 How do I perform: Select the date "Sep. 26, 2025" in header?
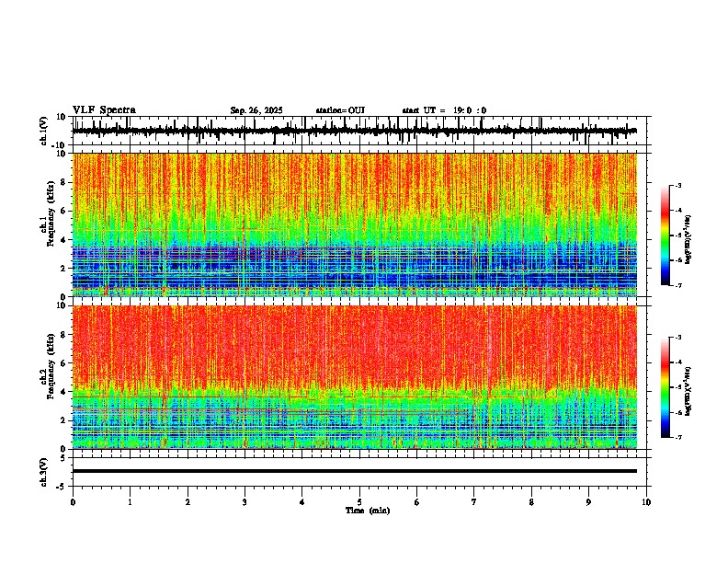(256, 110)
